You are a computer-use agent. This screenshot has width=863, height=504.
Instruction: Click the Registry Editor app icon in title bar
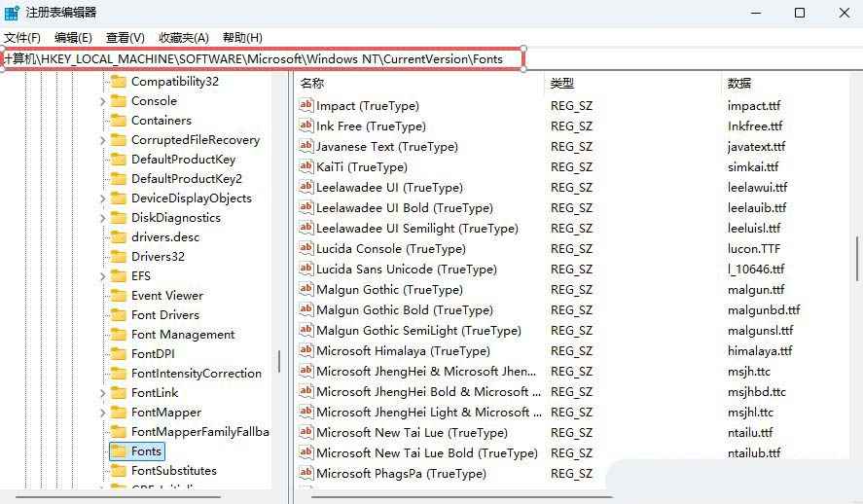12,13
